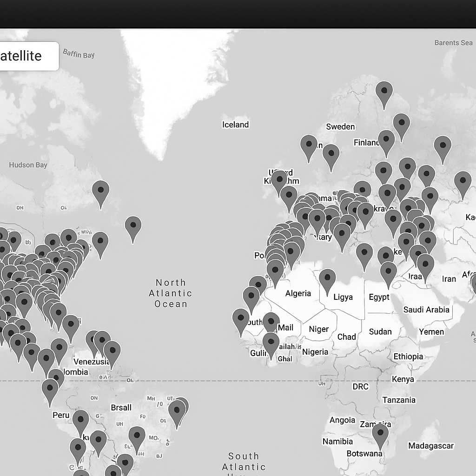This screenshot has height=476, width=476.
Task: Click the pin near Zambia and Botswana
Action: pos(380,435)
